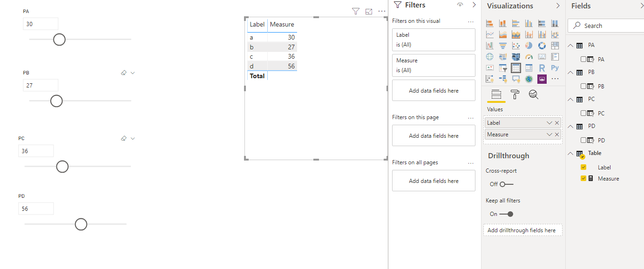Open the Fields well tab
644x269 pixels.
(496, 95)
